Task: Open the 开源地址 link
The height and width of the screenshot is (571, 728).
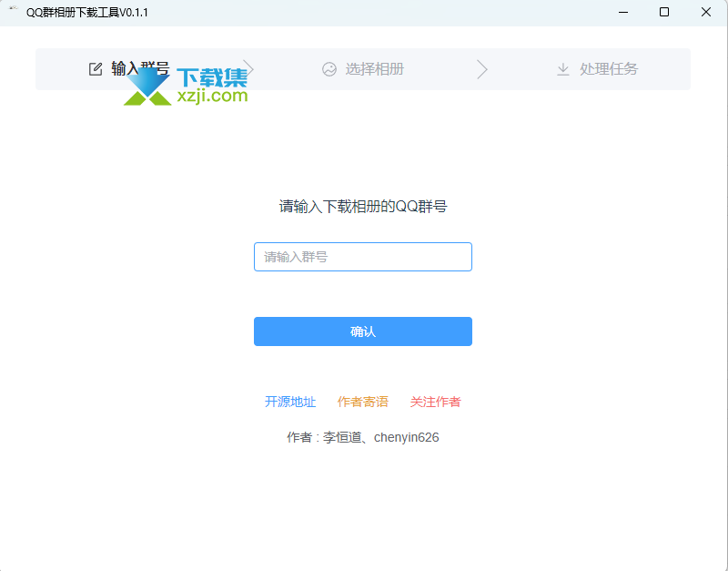Action: click(x=290, y=402)
